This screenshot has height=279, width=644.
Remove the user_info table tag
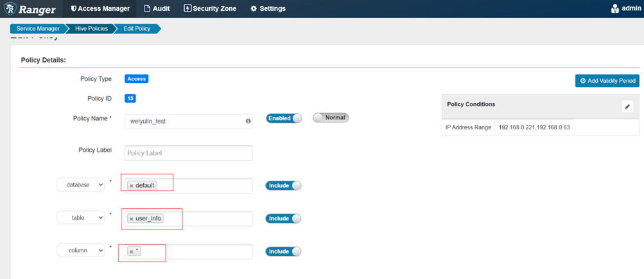(132, 219)
